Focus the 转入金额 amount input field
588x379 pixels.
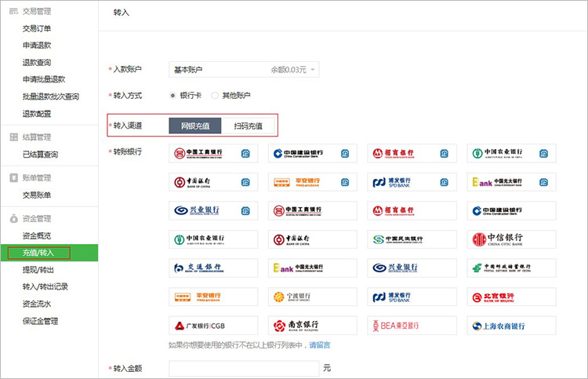(244, 369)
